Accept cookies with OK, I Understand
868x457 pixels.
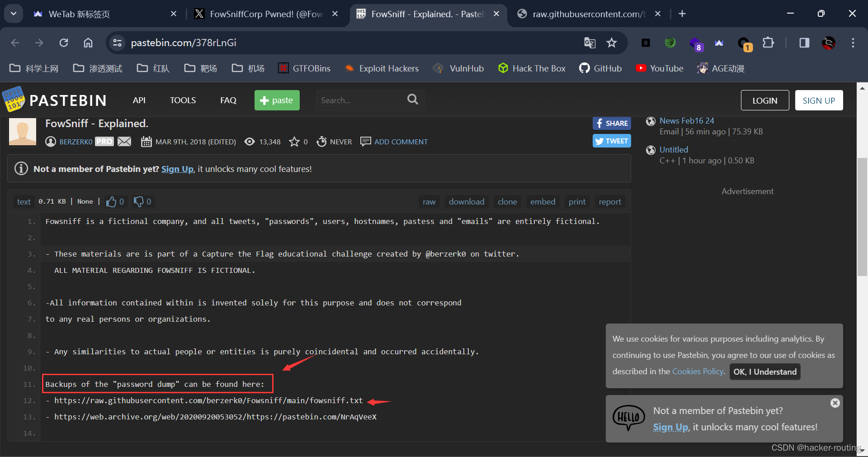765,371
